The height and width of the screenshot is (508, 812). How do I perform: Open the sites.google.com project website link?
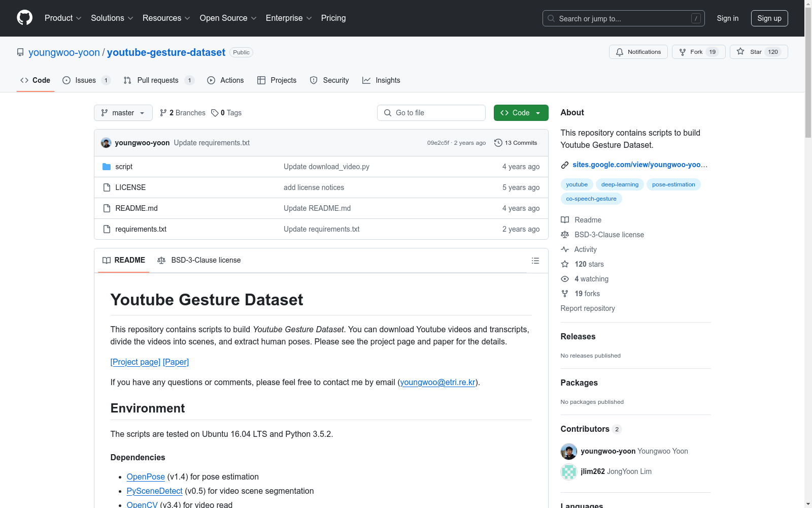640,165
